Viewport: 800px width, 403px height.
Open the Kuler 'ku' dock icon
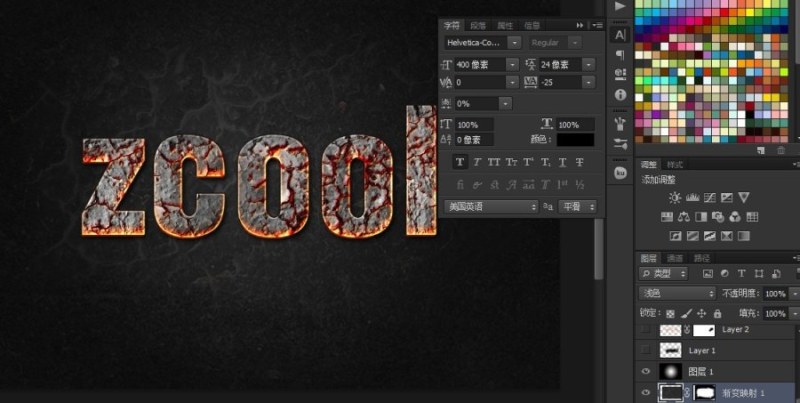click(620, 173)
